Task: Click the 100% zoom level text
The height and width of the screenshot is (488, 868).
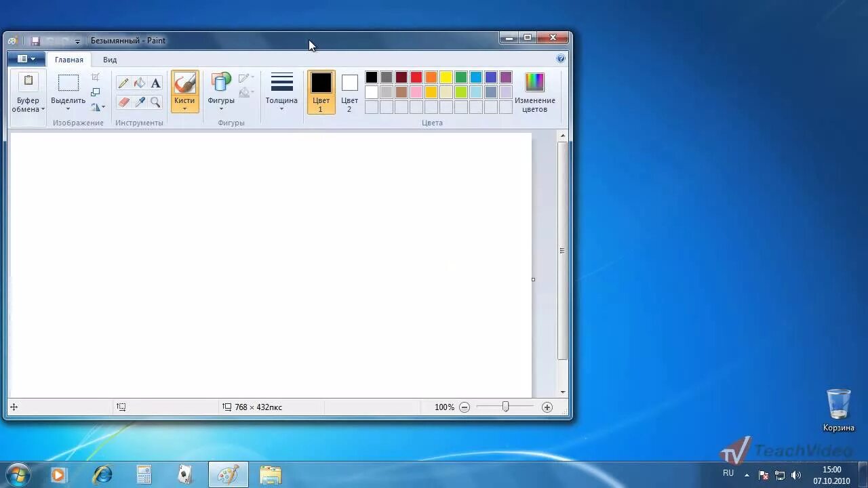Action: tap(445, 407)
